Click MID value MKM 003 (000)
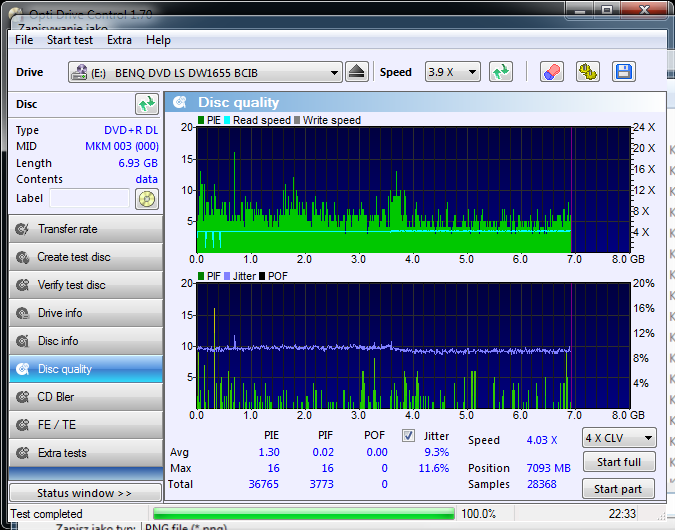 tap(122, 146)
